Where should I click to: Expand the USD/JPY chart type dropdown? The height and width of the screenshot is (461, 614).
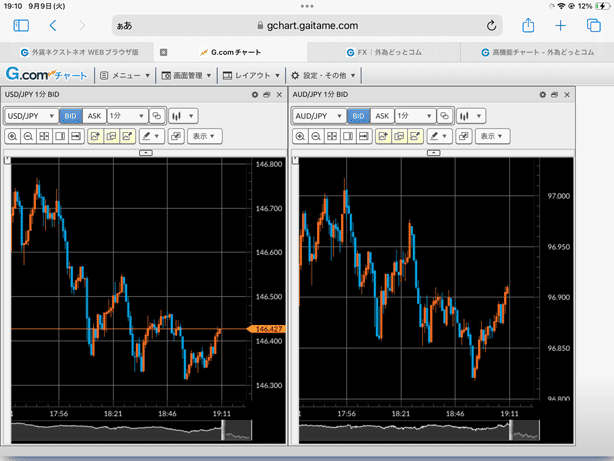(183, 116)
